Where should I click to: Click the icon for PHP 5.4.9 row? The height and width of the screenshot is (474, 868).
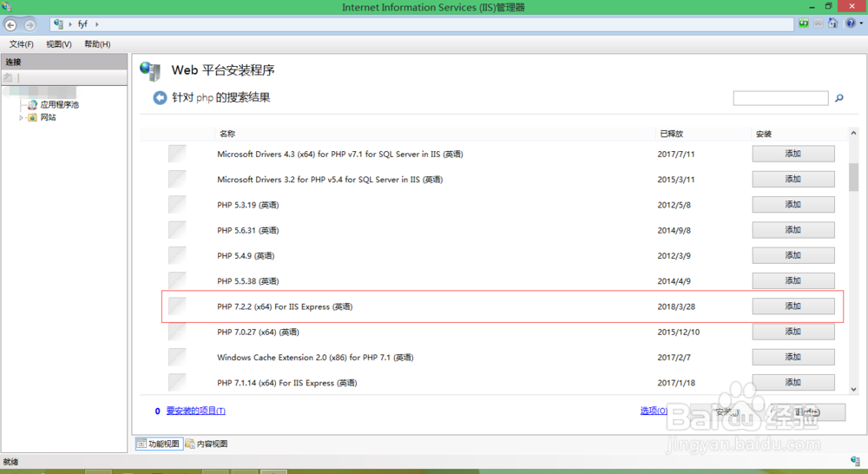tap(177, 255)
